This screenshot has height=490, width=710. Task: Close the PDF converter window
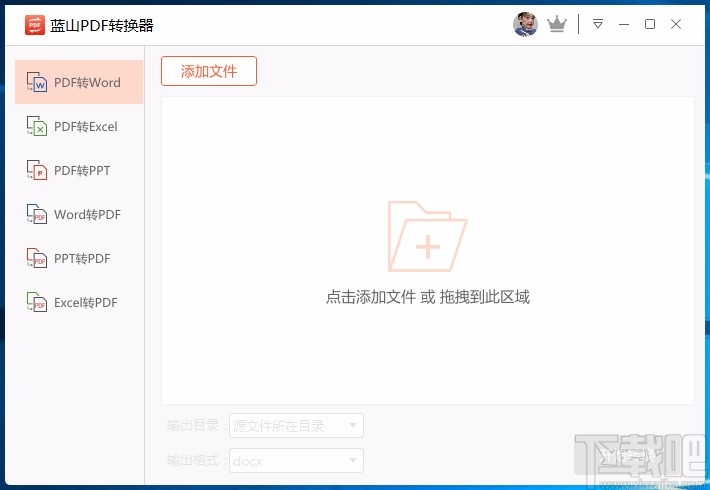tap(676, 24)
